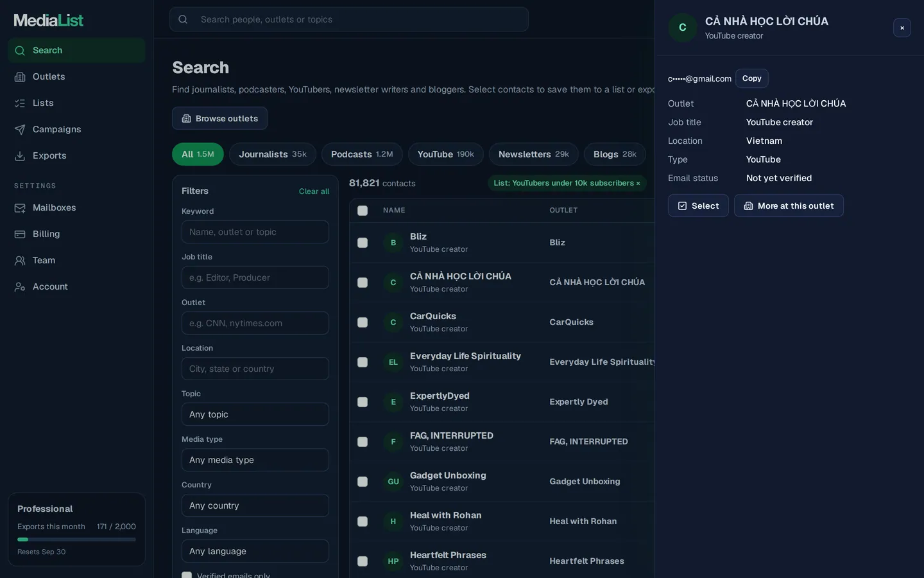Check the FAG, INTERRUPTED contact checkbox

[363, 442]
